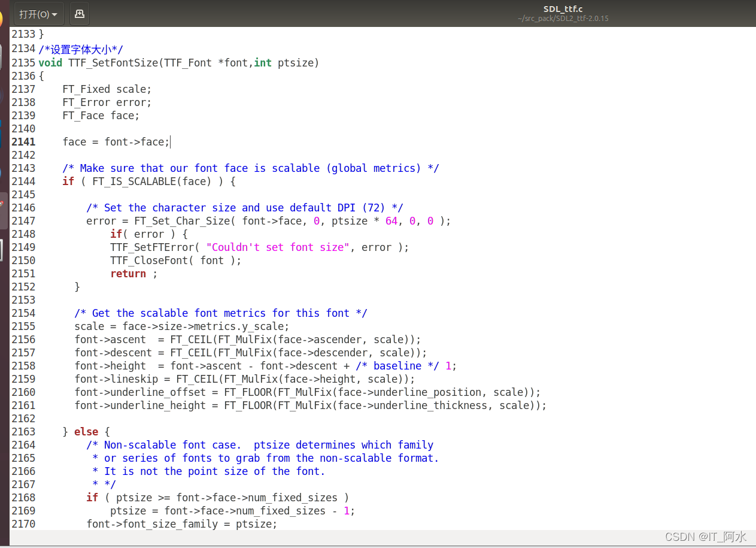Click 'or series of fonts to grab' comment line
756x548 pixels.
(266, 458)
